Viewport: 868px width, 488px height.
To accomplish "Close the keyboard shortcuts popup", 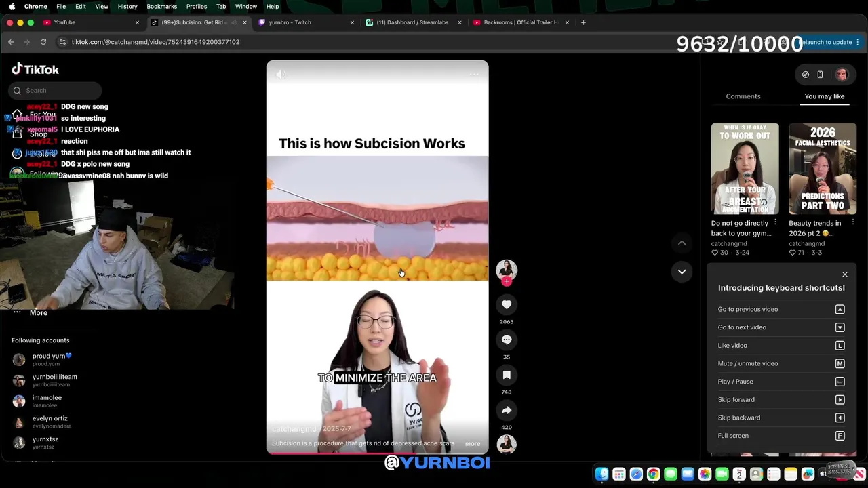I will tap(845, 274).
